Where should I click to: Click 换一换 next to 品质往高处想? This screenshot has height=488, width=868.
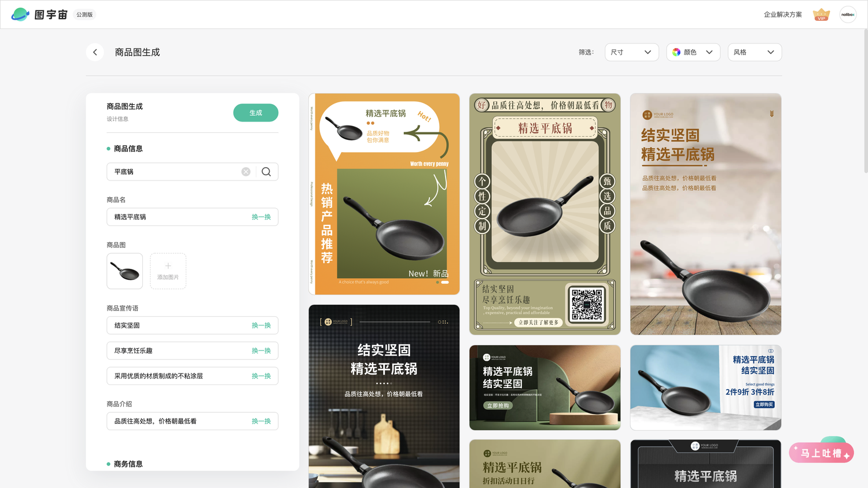pos(261,422)
